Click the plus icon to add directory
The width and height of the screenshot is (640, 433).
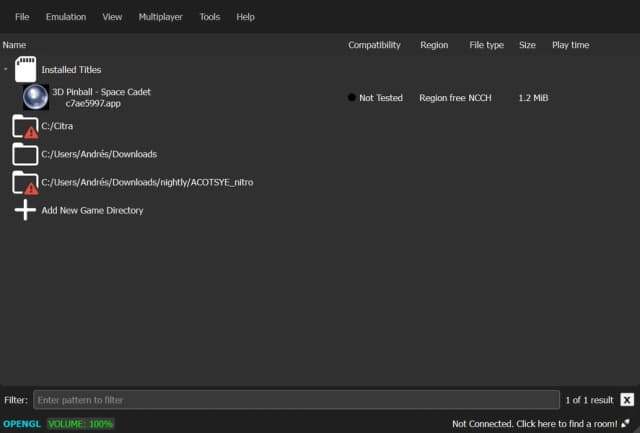pyautogui.click(x=25, y=210)
